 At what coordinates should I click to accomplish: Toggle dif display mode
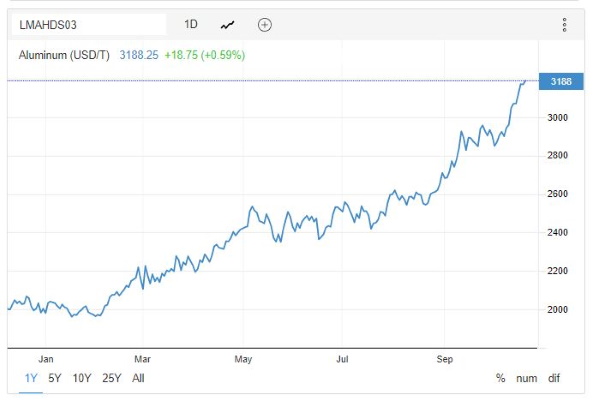554,378
